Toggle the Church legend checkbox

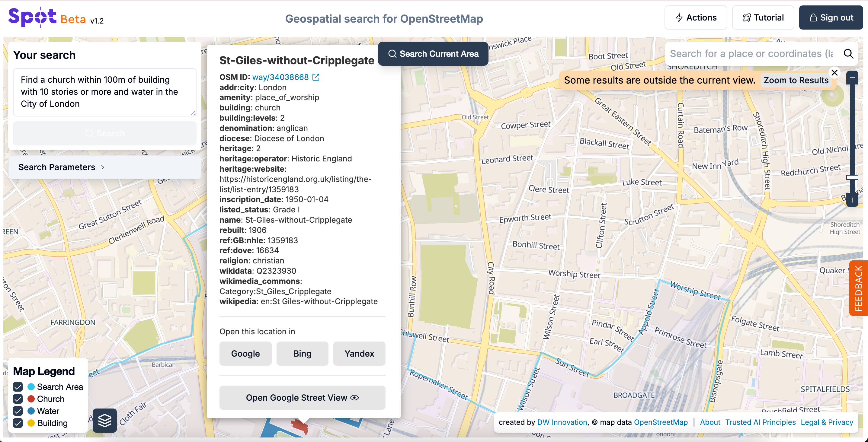[x=18, y=399]
